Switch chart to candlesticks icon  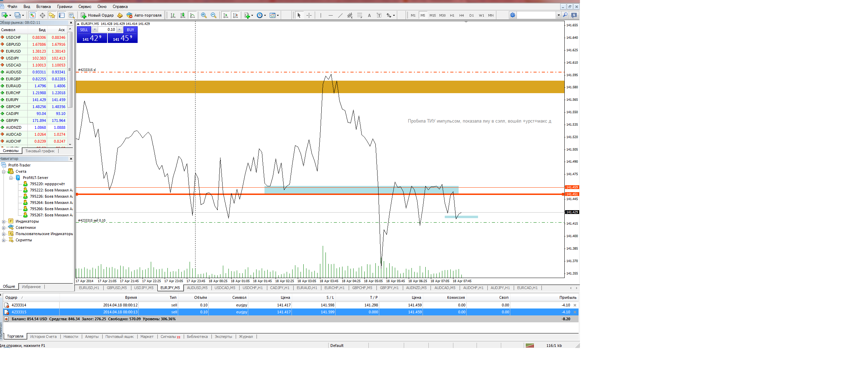[183, 15]
